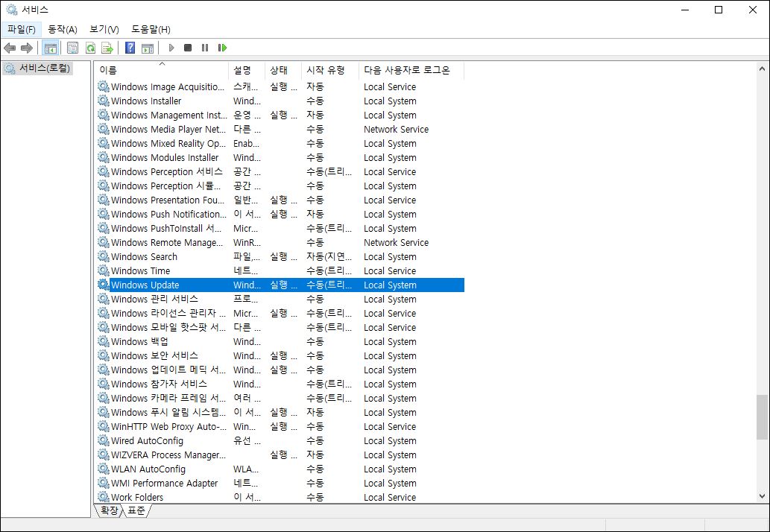Click the vertical scrollbar thumb
The height and width of the screenshot is (532, 770).
762,417
